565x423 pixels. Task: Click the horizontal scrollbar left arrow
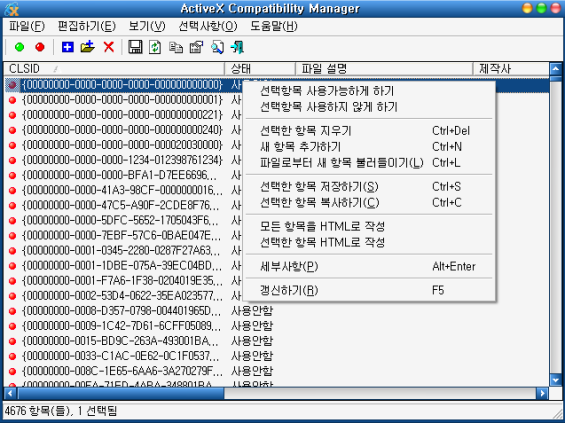[x=10, y=393]
